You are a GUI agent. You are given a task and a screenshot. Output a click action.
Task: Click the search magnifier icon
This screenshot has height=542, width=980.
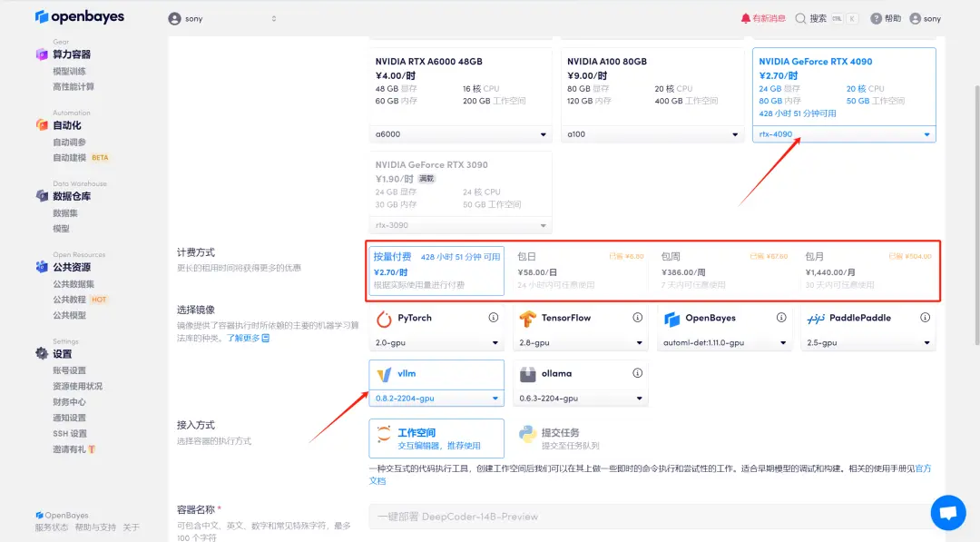800,19
